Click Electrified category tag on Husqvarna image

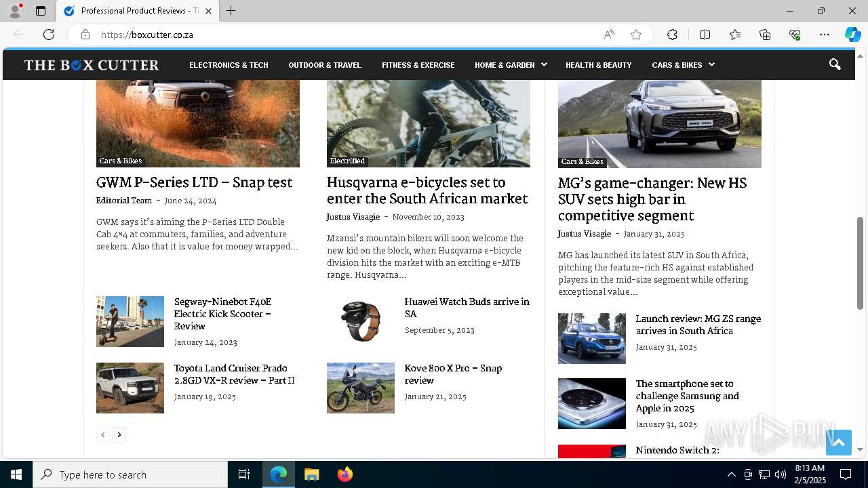pos(348,161)
